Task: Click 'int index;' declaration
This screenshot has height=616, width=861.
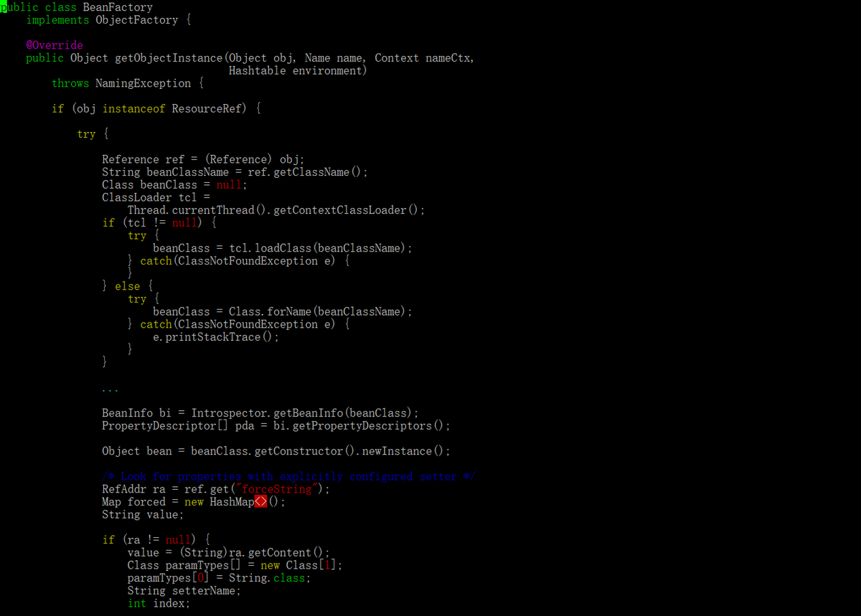Action: point(159,604)
